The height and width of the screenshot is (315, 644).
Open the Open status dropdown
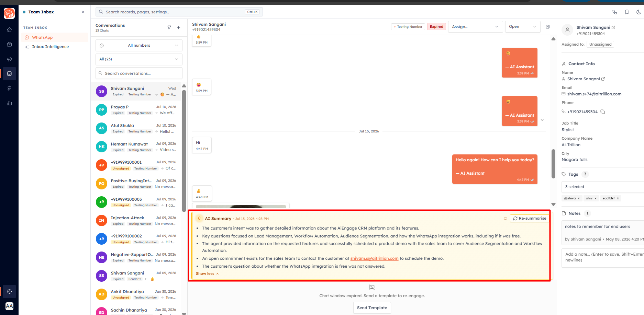point(523,27)
